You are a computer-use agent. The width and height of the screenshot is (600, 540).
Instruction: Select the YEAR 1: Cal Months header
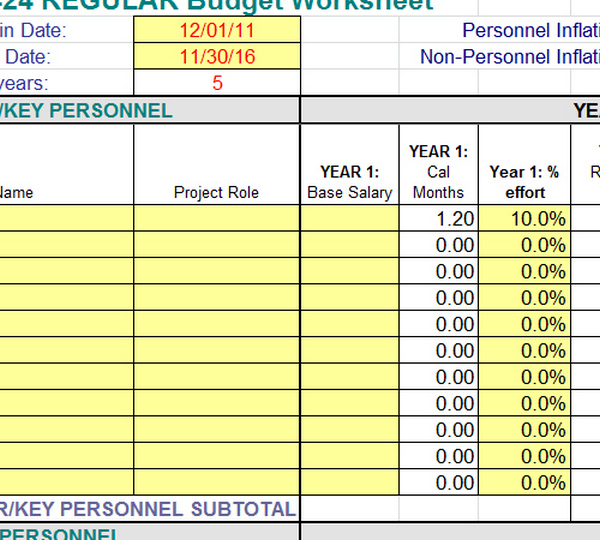pyautogui.click(x=439, y=164)
